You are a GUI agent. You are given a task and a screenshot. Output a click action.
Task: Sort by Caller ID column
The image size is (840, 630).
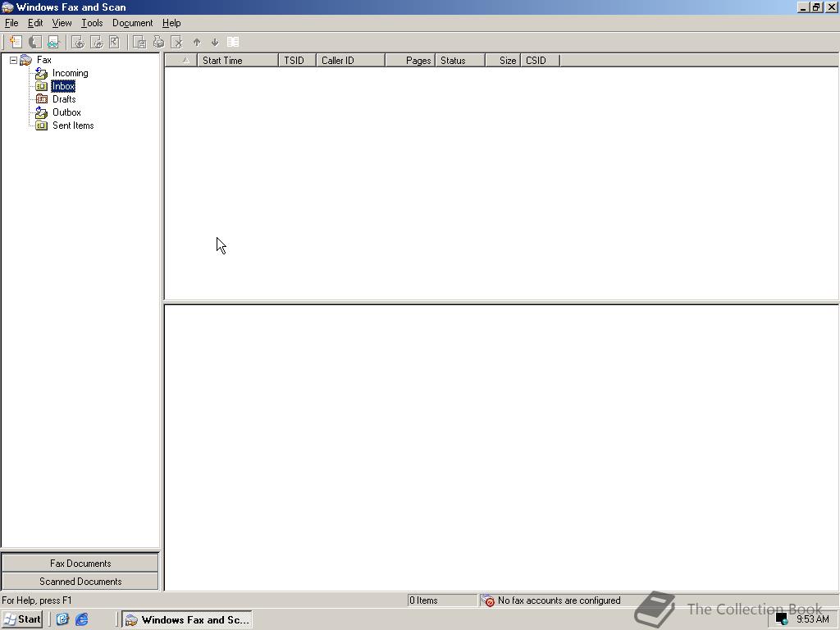[350, 61]
